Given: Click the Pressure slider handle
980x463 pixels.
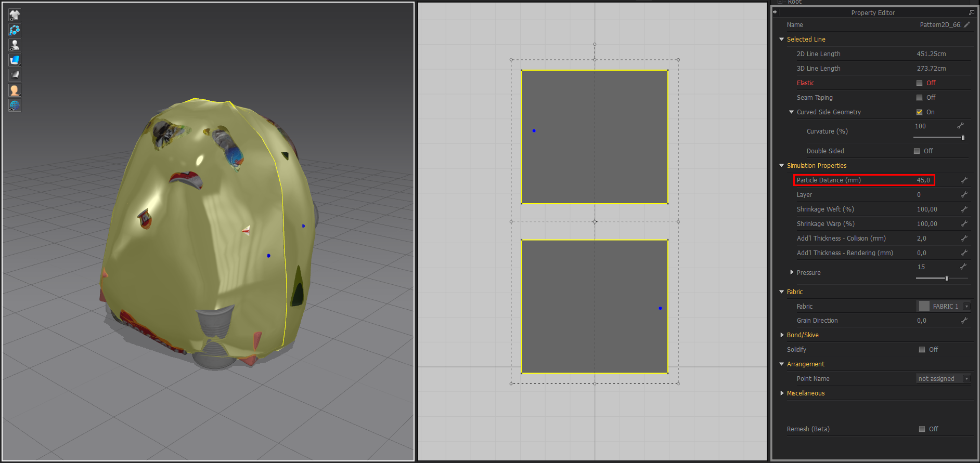Looking at the screenshot, I should pos(947,279).
